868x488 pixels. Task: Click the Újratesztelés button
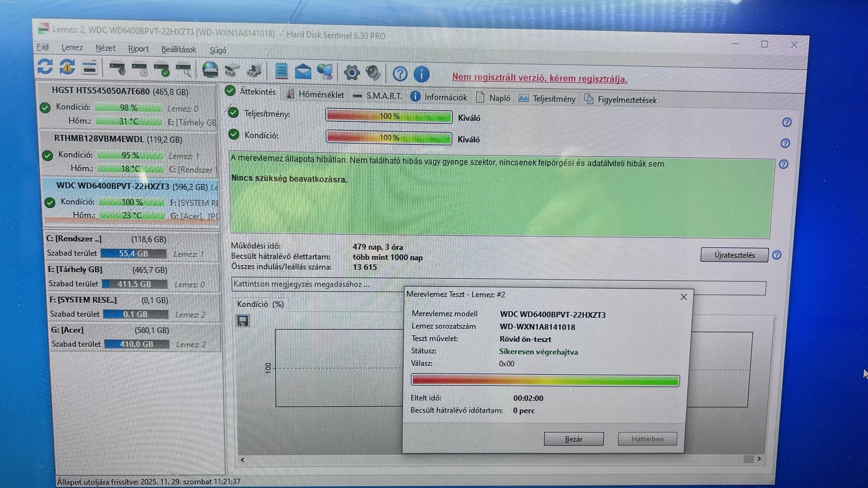coord(734,255)
